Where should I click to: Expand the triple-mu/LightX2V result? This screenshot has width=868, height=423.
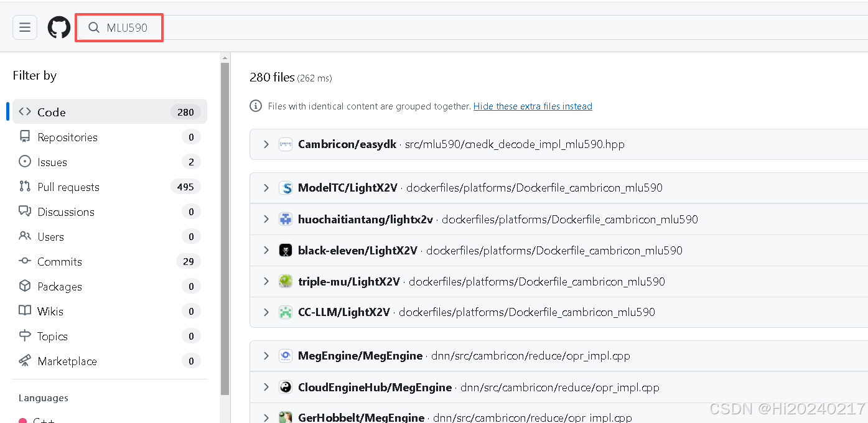(266, 281)
